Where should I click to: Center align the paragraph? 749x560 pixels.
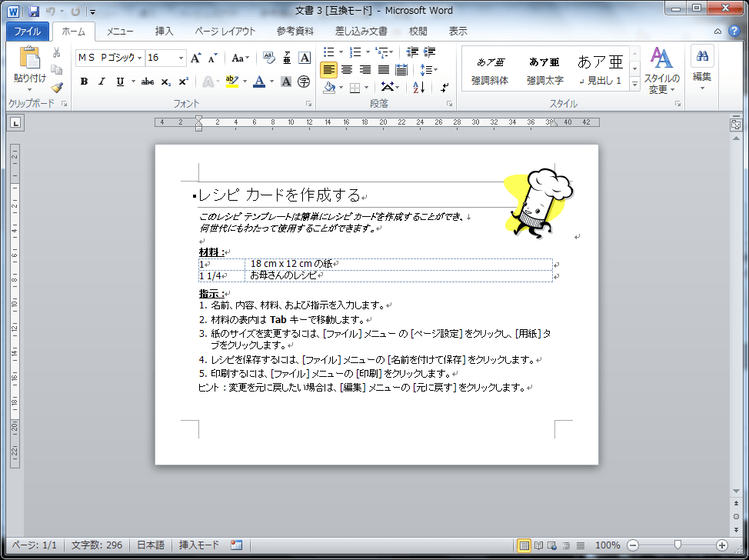(x=347, y=69)
